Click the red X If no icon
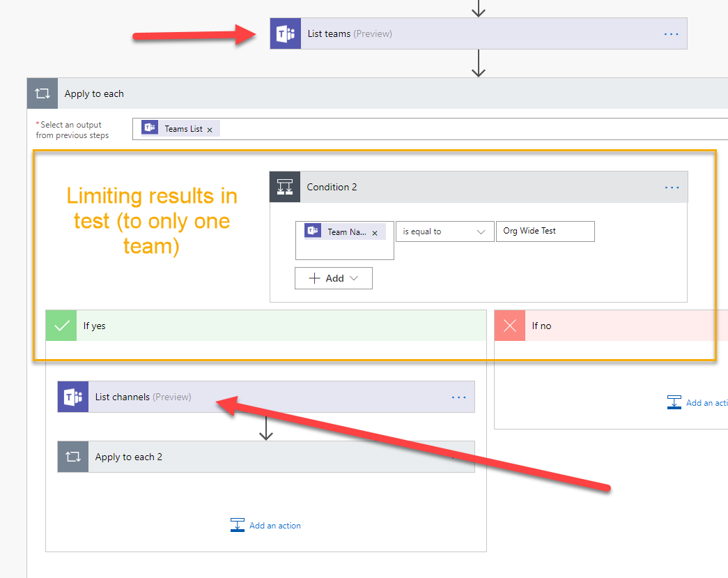Image resolution: width=728 pixels, height=578 pixels. (x=510, y=326)
